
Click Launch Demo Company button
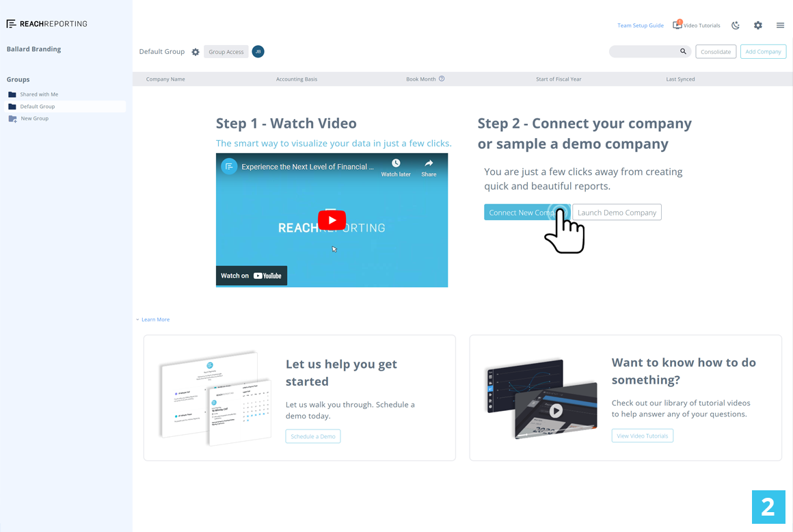(x=617, y=213)
